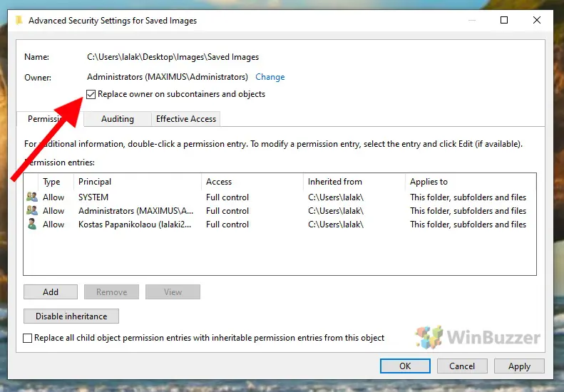Click the Inherited from column header
The width and height of the screenshot is (564, 392).
[x=354, y=182]
